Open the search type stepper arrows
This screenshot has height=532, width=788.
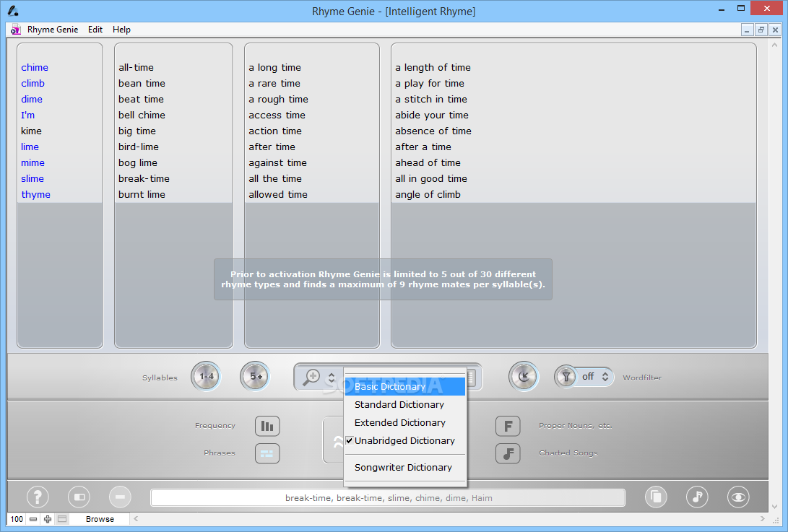pyautogui.click(x=332, y=378)
